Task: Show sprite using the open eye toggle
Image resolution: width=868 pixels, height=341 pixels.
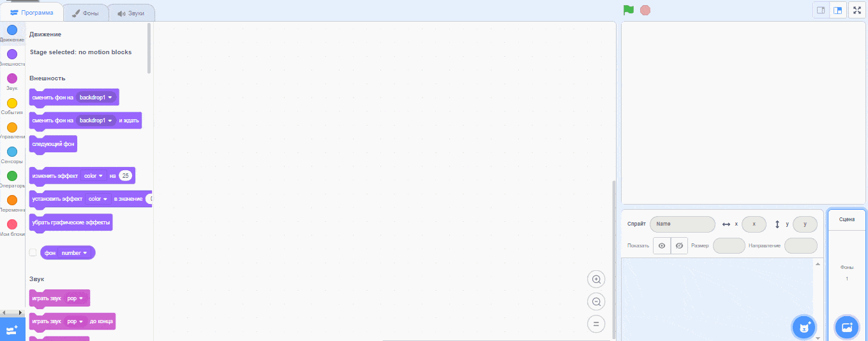Action: click(662, 245)
